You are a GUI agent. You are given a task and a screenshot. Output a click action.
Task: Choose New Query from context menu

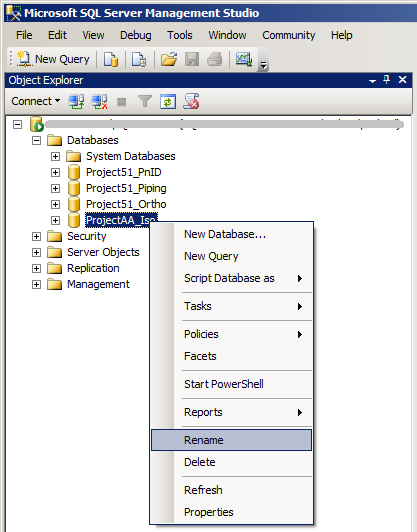(231, 256)
